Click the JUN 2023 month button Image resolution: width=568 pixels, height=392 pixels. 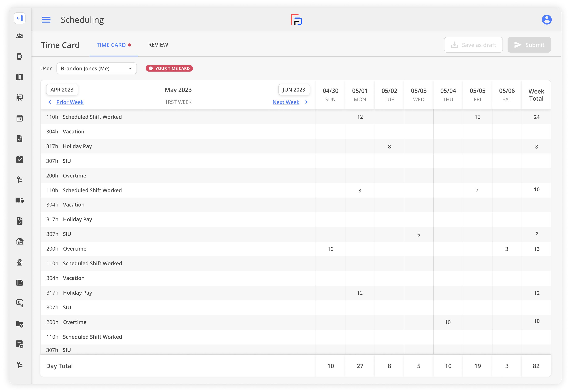[x=294, y=89]
